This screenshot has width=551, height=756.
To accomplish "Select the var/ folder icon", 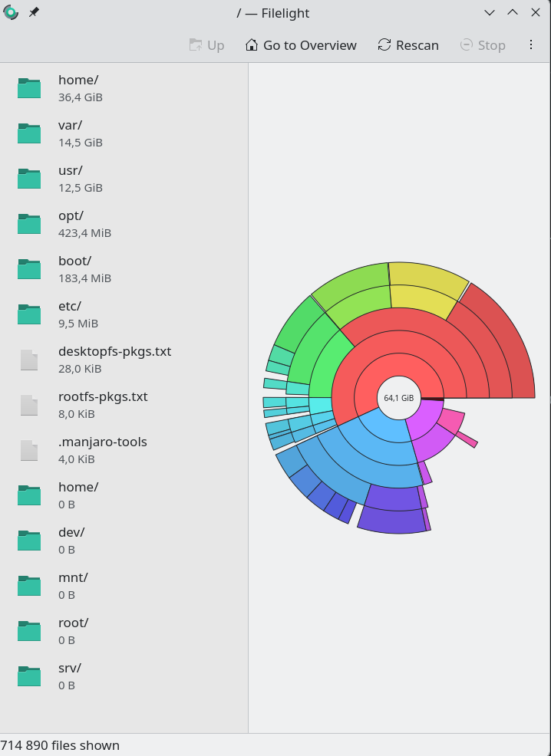I will [x=29, y=133].
